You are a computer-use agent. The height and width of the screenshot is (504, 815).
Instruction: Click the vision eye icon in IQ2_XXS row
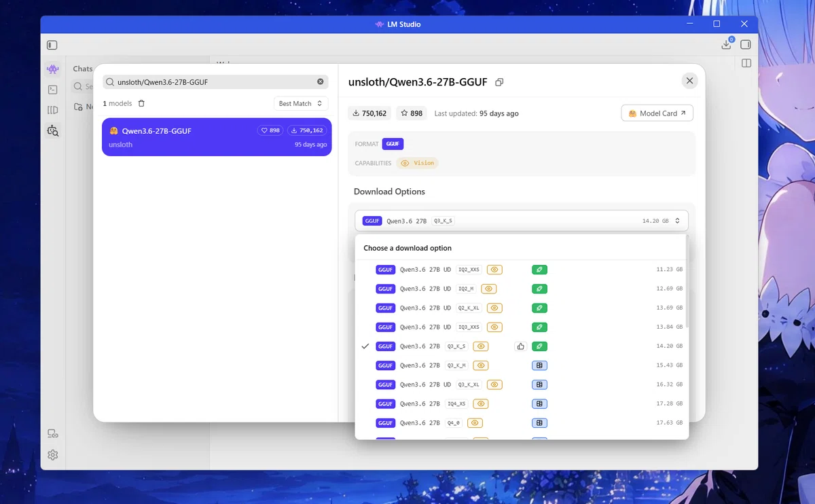click(494, 270)
